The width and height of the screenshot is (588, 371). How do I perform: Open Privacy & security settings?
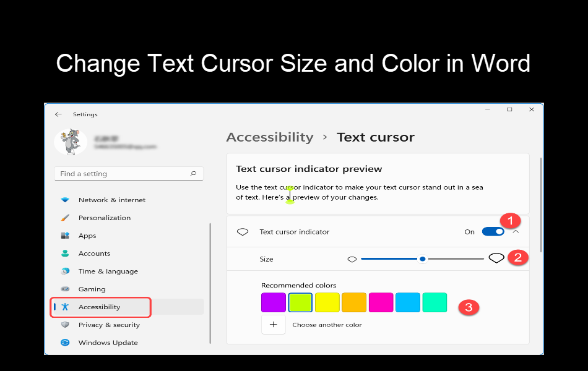click(x=109, y=325)
